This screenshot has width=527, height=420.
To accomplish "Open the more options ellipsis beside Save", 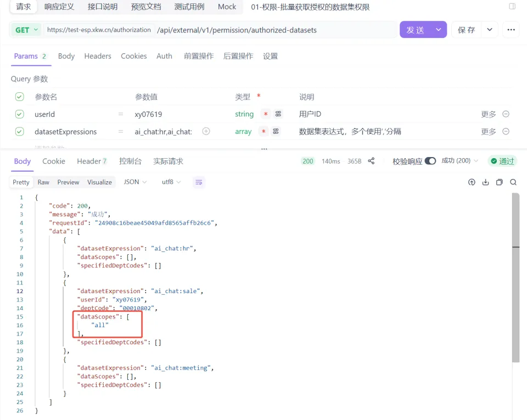I will pos(511,30).
